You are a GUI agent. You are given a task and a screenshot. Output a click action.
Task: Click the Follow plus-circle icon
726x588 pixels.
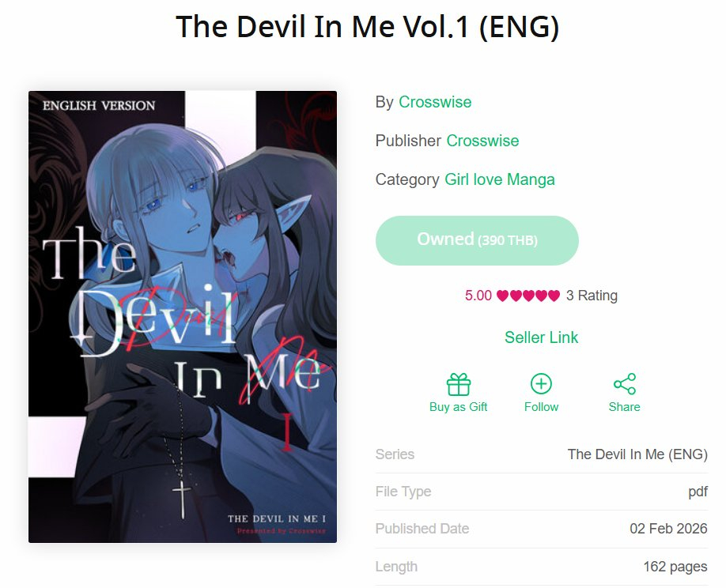541,384
